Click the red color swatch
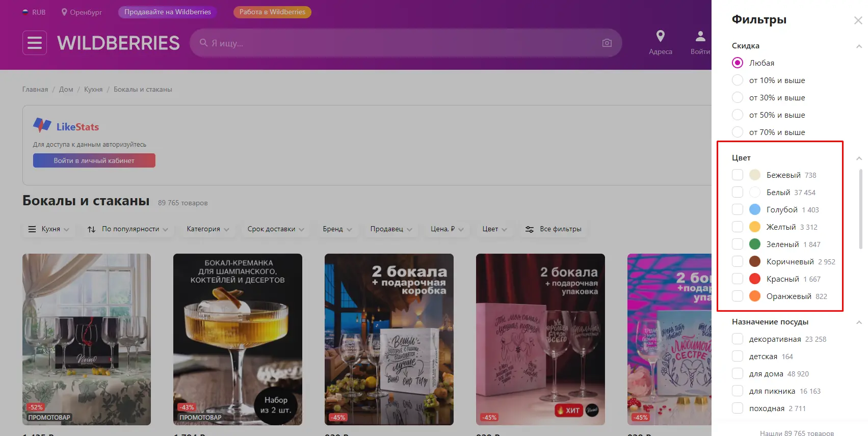The height and width of the screenshot is (436, 868). point(755,279)
